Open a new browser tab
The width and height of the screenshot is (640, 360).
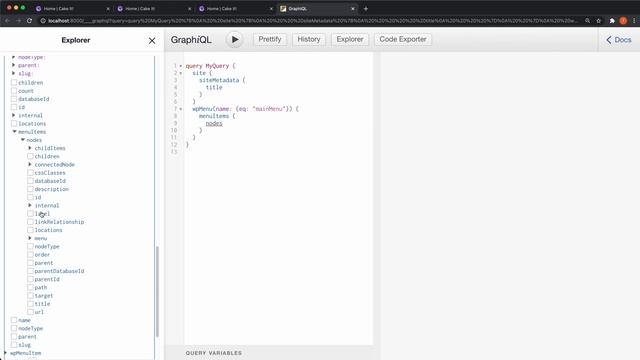[x=366, y=9]
